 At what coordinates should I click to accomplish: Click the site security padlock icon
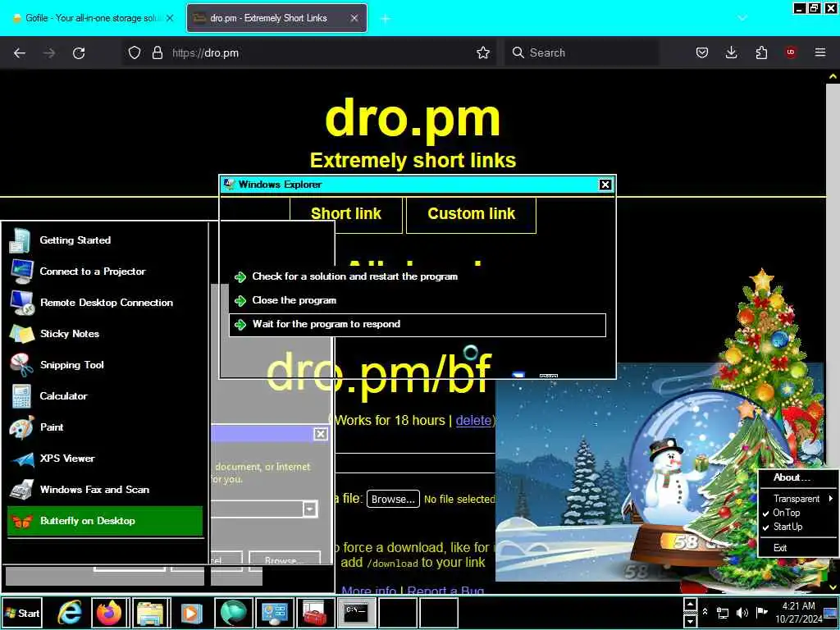(x=157, y=52)
